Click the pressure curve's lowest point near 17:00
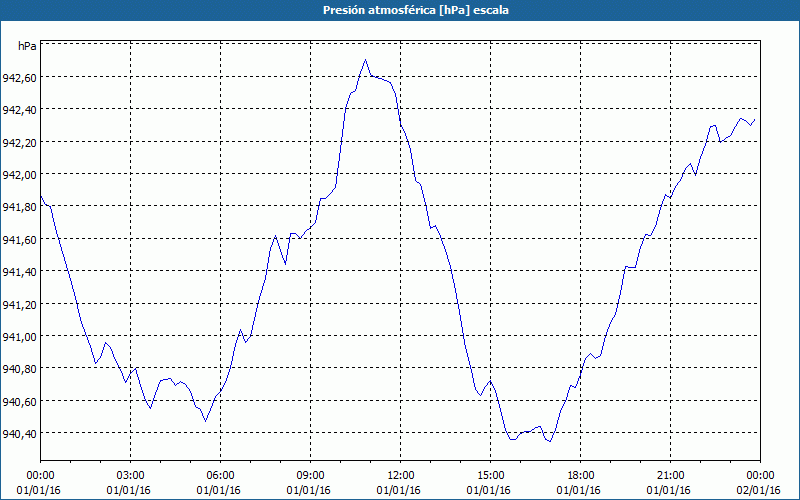The width and height of the screenshot is (800, 500). (x=550, y=441)
